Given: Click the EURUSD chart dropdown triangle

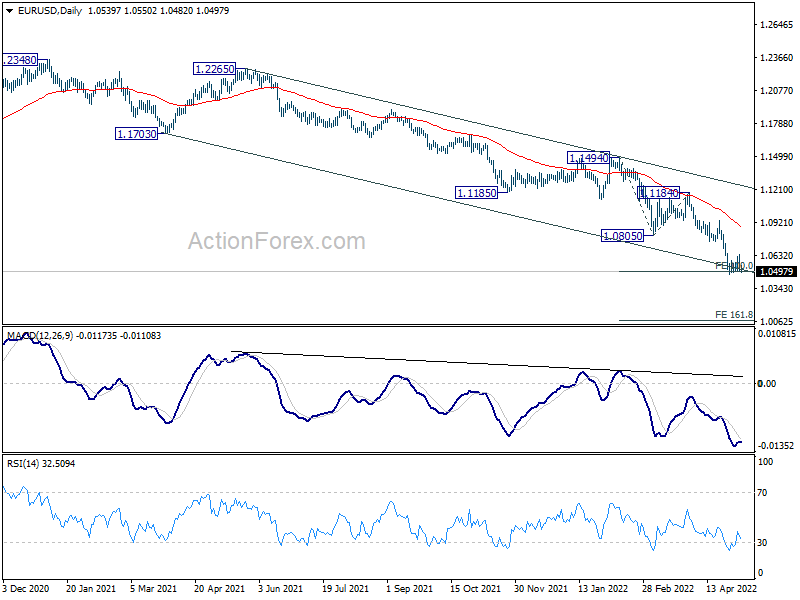Looking at the screenshot, I should (10, 11).
